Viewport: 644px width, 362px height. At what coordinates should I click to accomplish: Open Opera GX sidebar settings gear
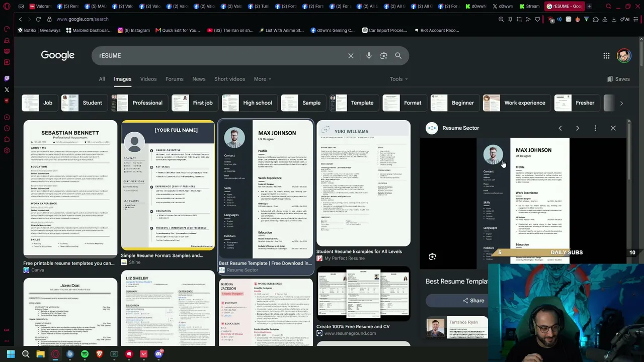pyautogui.click(x=7, y=150)
